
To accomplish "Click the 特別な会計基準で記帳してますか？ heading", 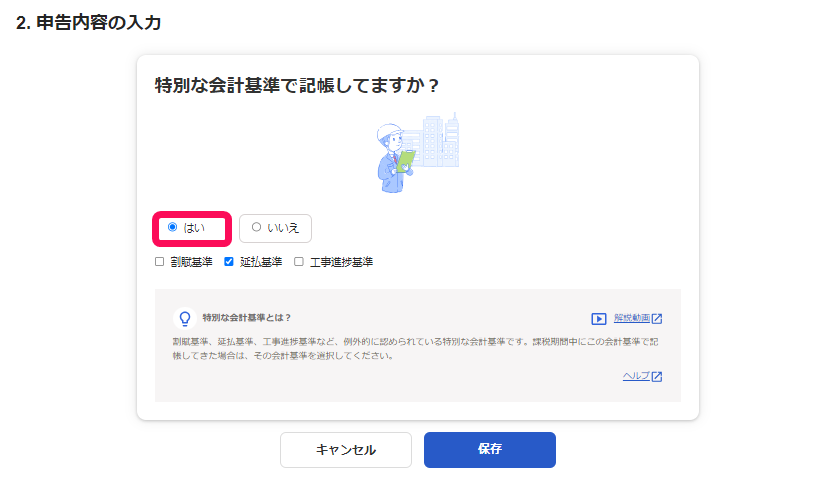I will (297, 86).
